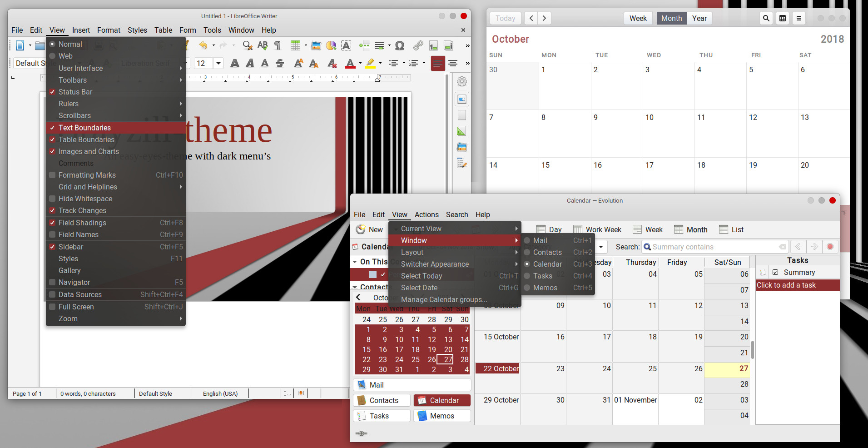
Task: Click Memos switcher button in Evolution
Action: pos(442,416)
